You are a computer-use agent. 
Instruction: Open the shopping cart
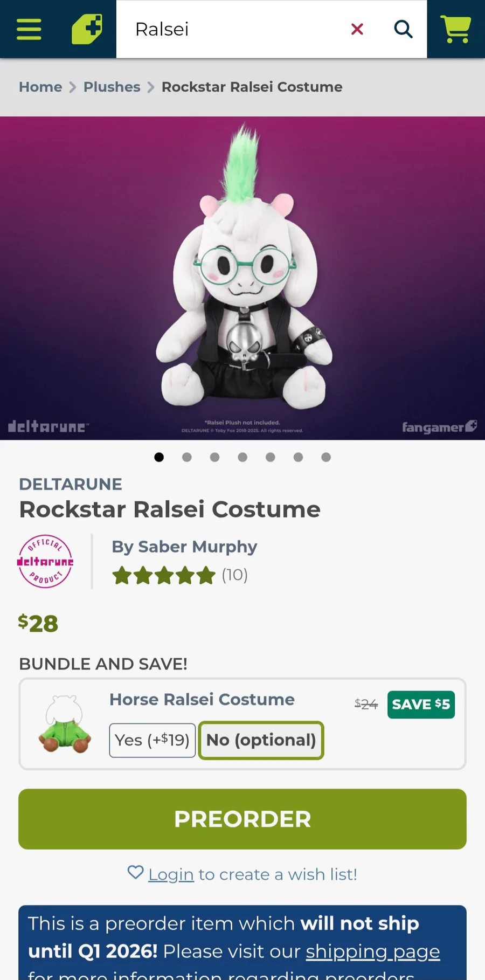pyautogui.click(x=456, y=29)
